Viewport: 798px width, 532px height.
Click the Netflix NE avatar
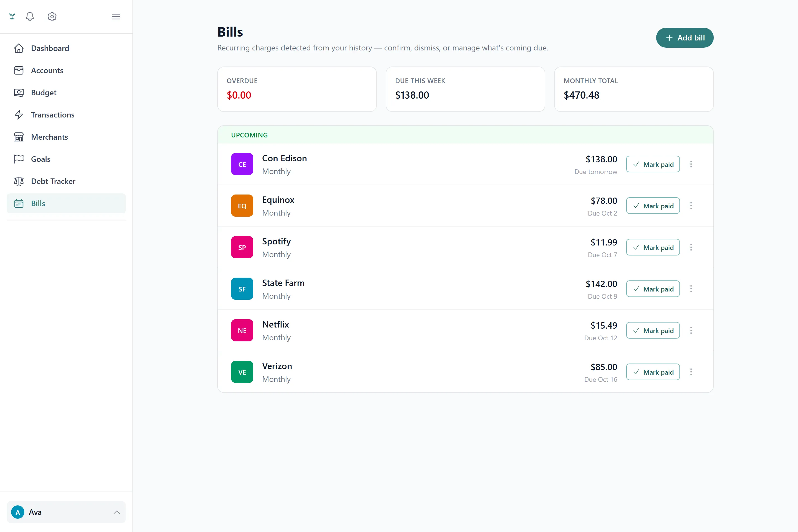coord(242,331)
